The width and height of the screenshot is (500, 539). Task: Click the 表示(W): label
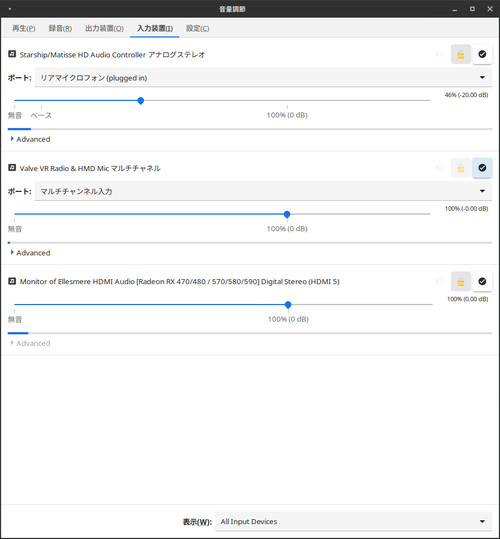click(197, 522)
